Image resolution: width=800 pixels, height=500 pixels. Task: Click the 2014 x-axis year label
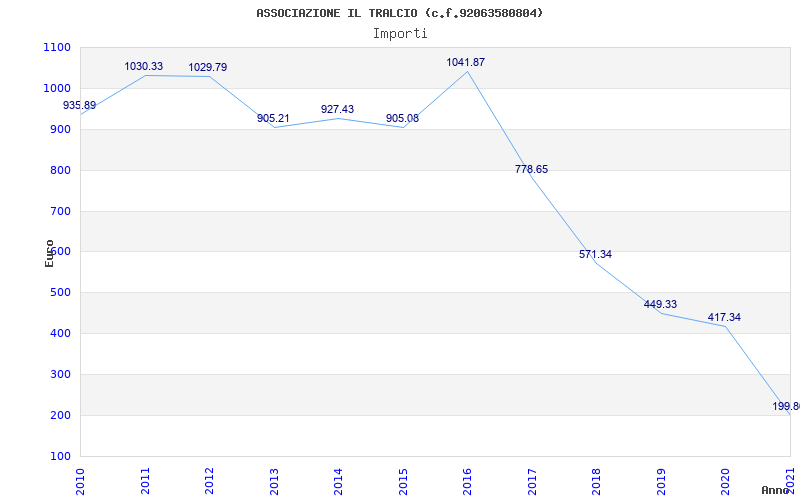(339, 482)
